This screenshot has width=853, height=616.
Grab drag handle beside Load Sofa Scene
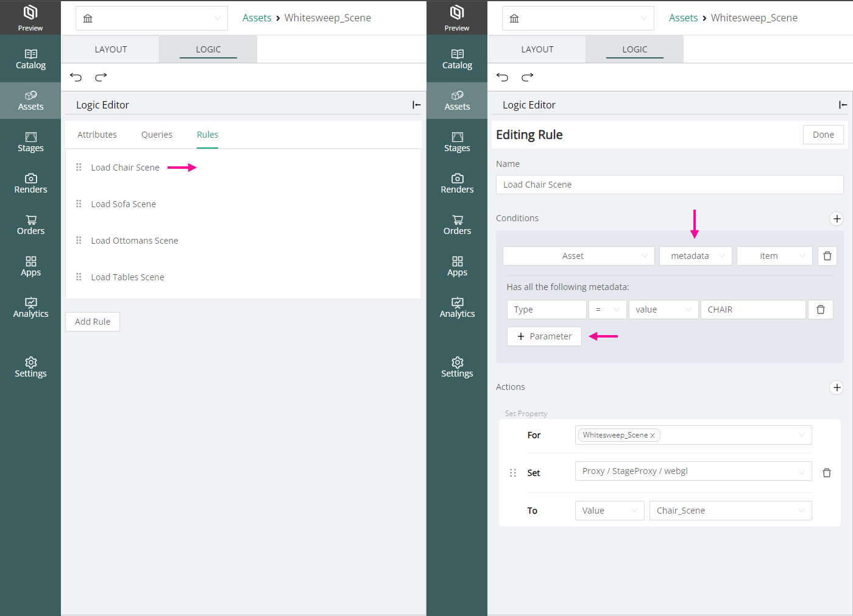pos(79,204)
